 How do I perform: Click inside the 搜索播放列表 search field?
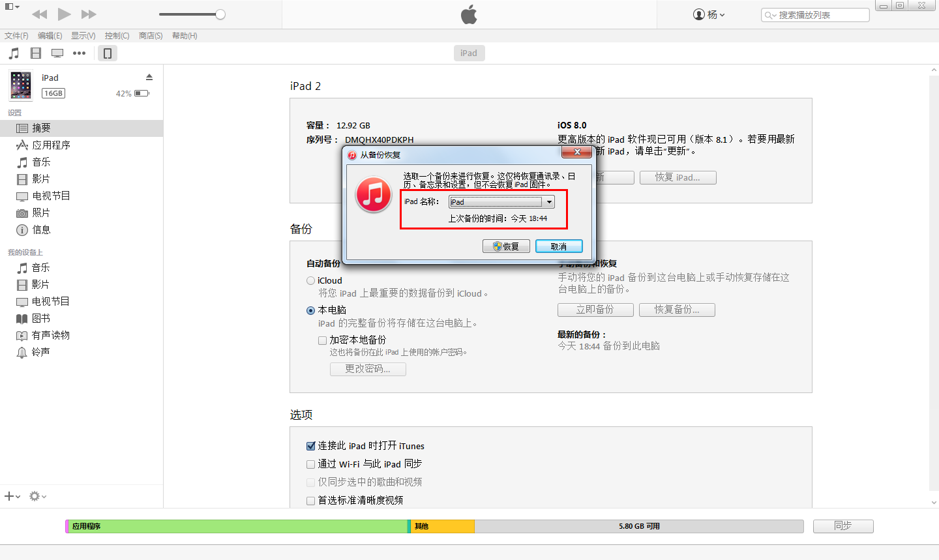[x=815, y=14]
